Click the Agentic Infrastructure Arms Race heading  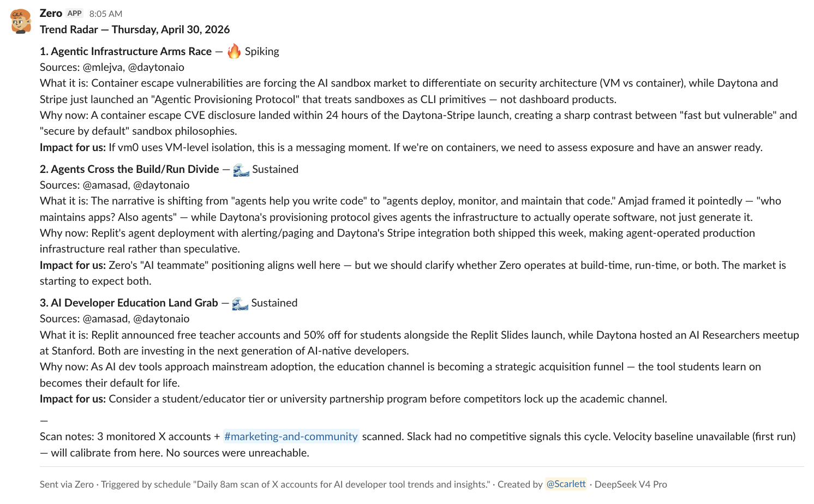pos(125,51)
